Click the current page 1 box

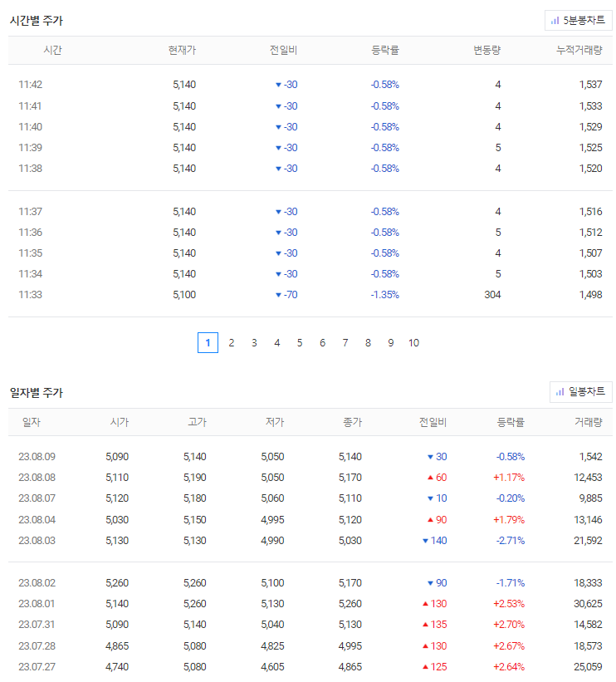(x=208, y=343)
